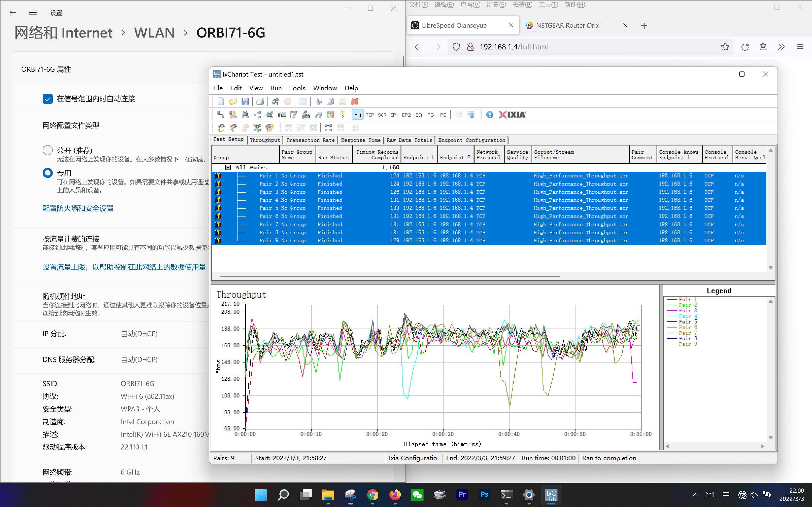Enable the TCP filter toggle in the toolbar
Image resolution: width=812 pixels, height=507 pixels.
click(x=370, y=114)
